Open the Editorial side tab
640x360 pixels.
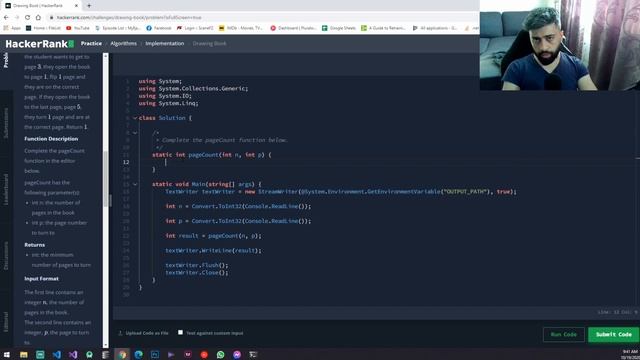pyautogui.click(x=6, y=322)
